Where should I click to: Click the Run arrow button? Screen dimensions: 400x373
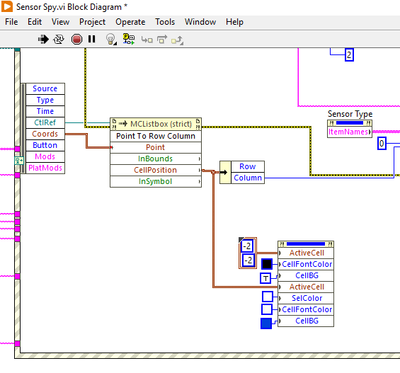(43, 39)
